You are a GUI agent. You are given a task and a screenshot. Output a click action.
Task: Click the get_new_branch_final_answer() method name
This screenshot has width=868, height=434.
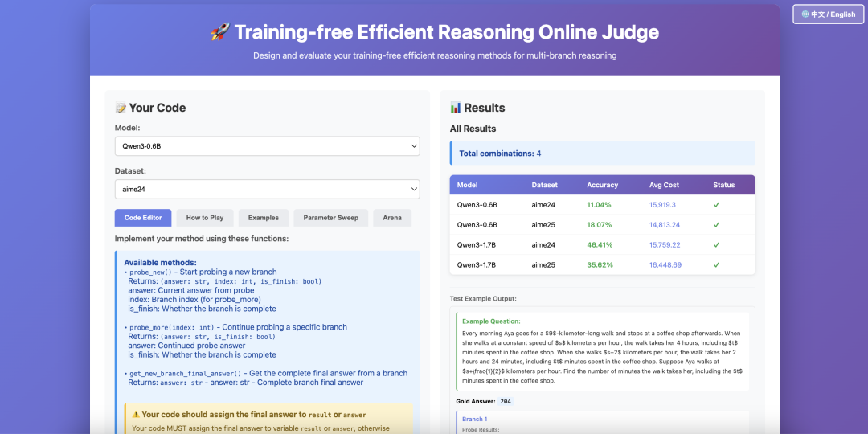[x=186, y=373]
